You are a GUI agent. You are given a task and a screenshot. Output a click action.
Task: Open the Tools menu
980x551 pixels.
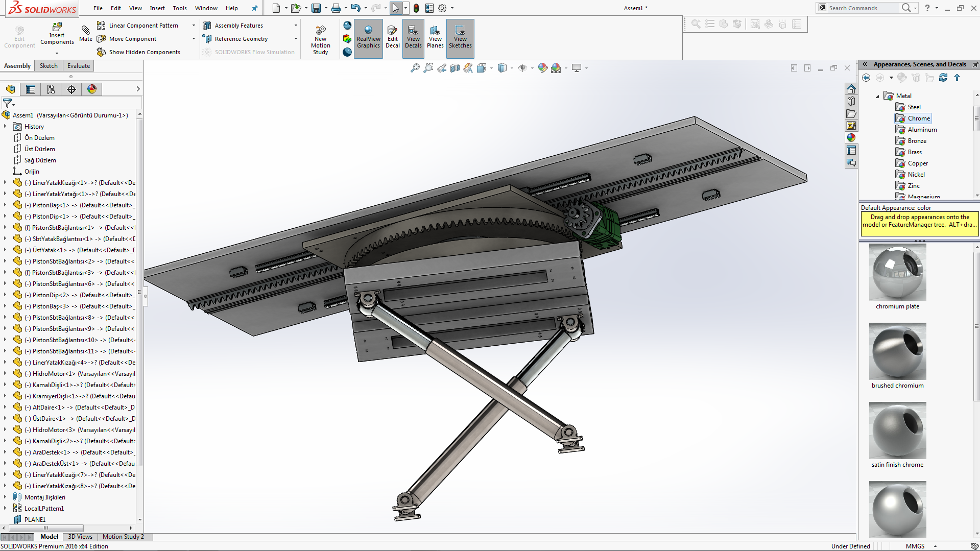pyautogui.click(x=180, y=8)
